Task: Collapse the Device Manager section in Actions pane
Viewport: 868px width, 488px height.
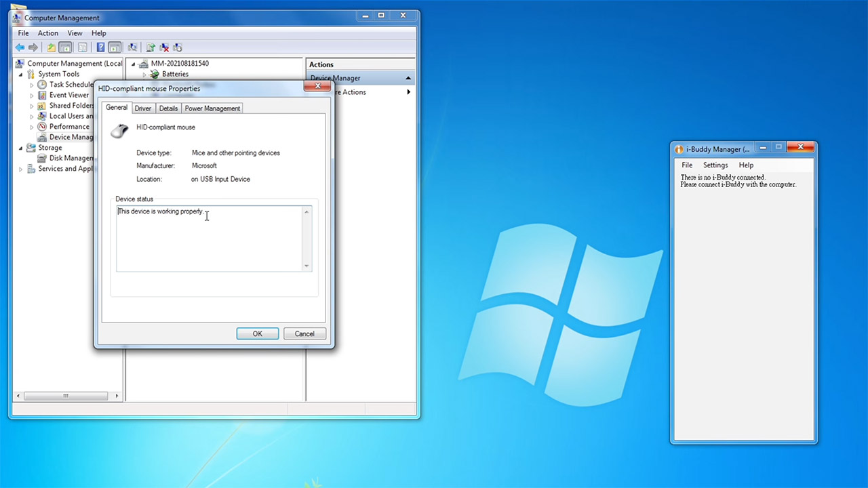Action: [x=408, y=78]
